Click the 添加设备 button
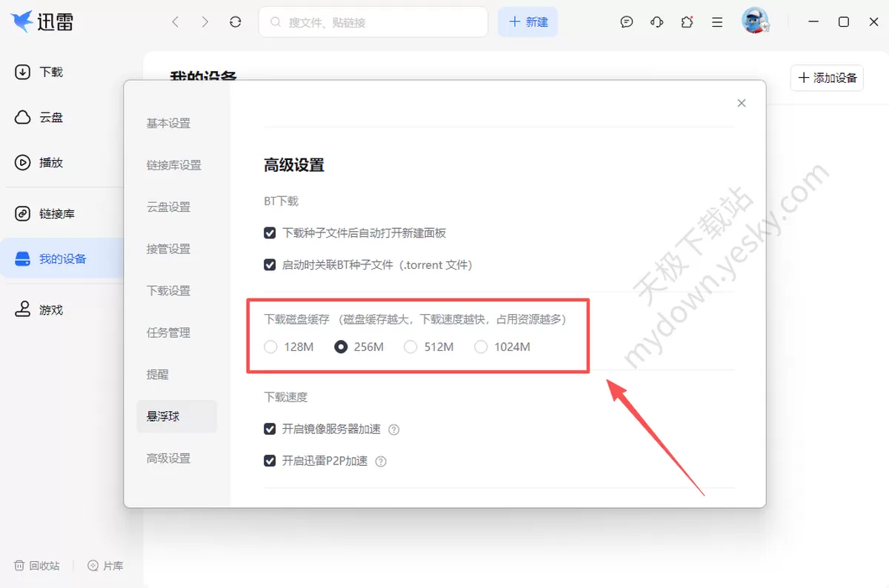 828,78
